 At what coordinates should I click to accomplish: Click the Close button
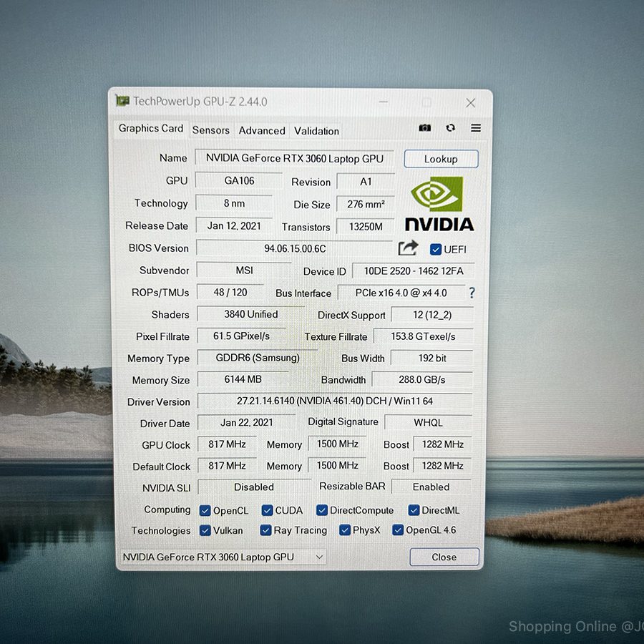[x=444, y=557]
